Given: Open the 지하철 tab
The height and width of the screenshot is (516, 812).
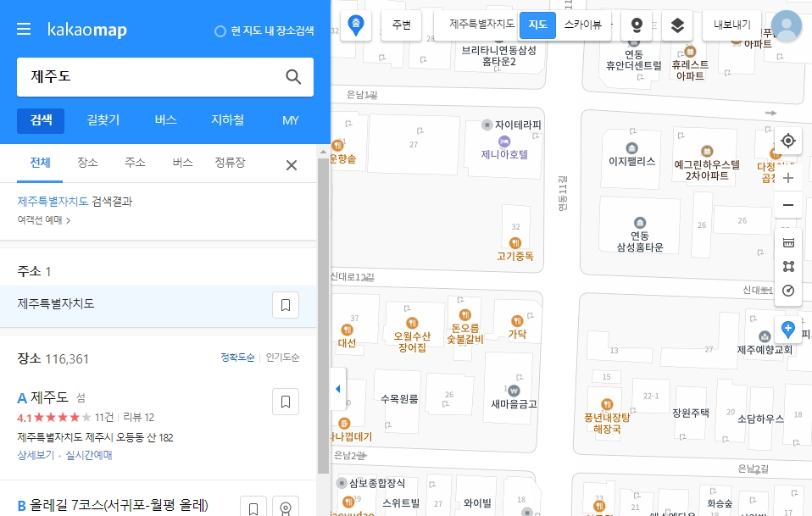Looking at the screenshot, I should [x=227, y=120].
